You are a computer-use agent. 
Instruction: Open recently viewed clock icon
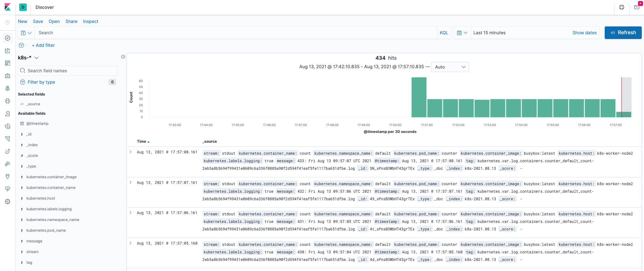click(x=8, y=22)
